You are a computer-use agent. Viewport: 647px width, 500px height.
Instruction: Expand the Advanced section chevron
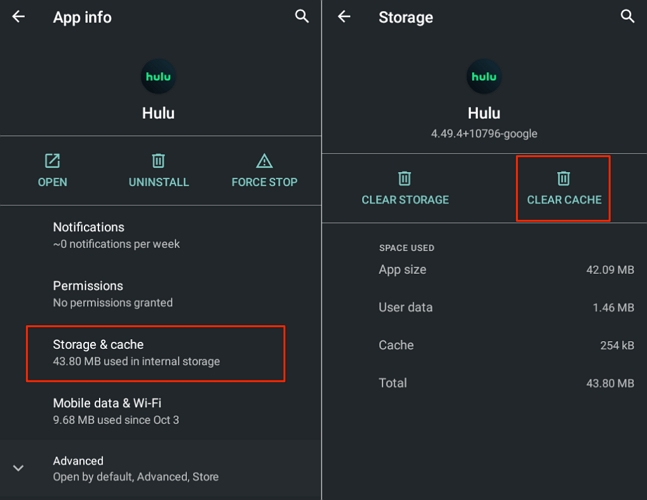[18, 468]
